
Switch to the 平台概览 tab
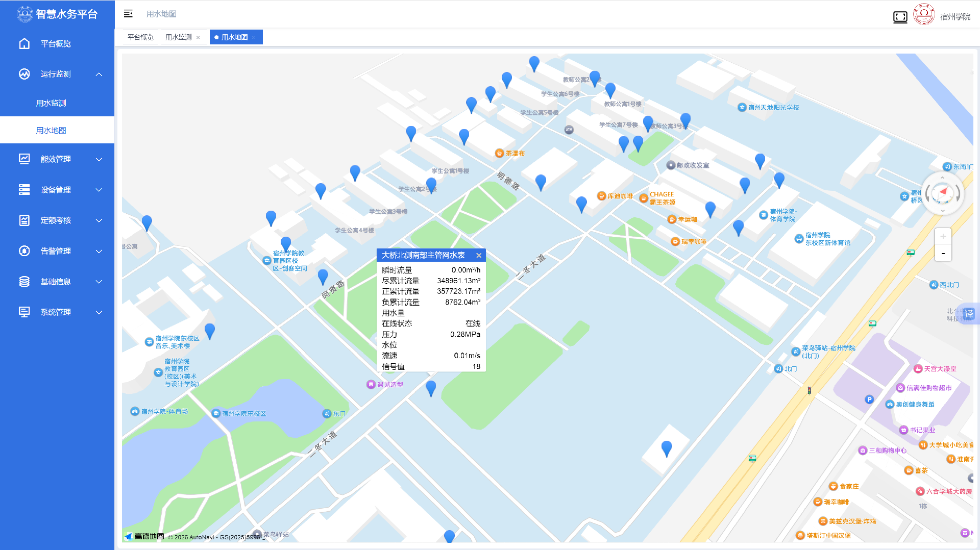(140, 37)
